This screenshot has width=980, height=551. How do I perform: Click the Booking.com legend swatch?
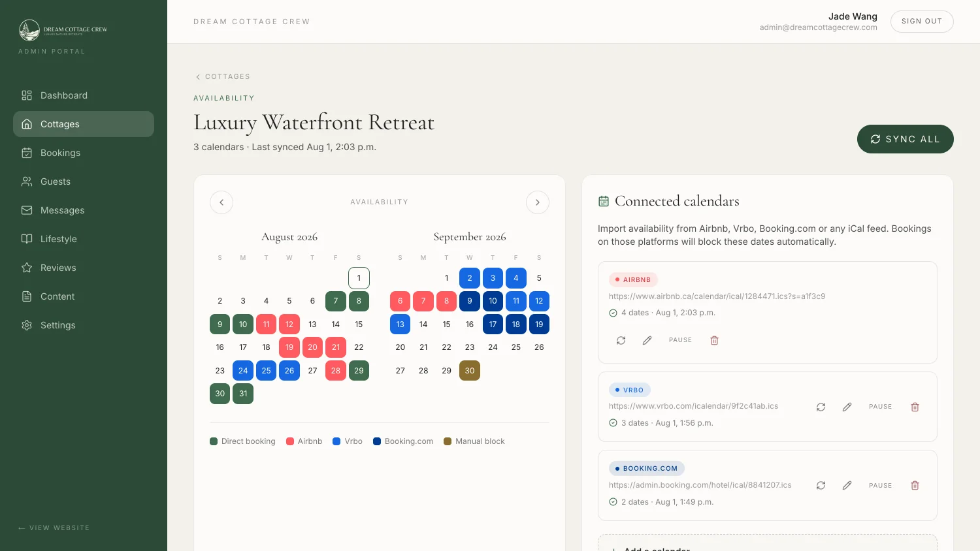coord(377,441)
